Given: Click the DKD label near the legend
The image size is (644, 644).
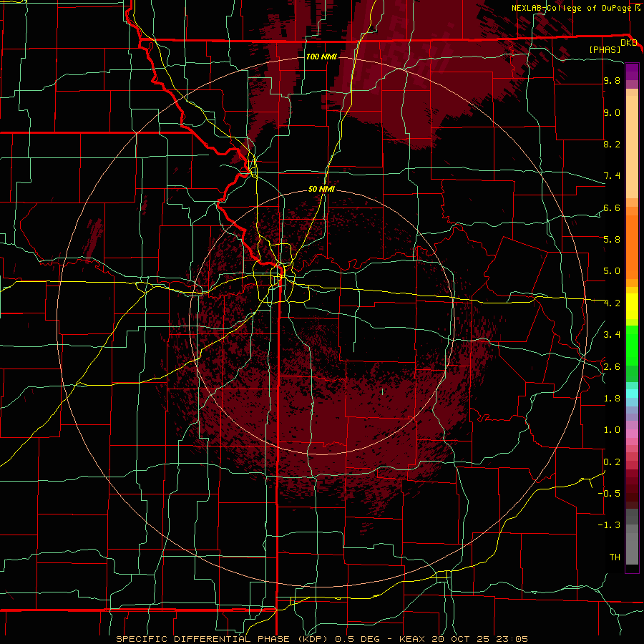Looking at the screenshot, I should (x=629, y=43).
